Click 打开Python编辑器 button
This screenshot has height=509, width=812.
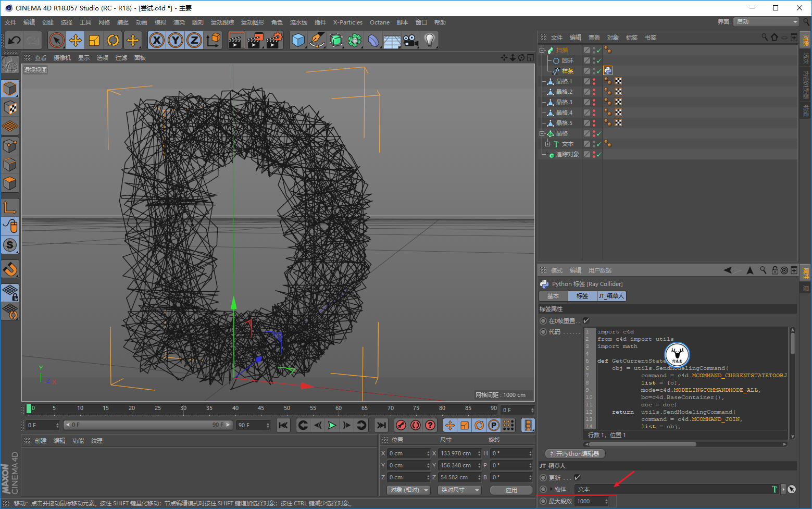click(575, 454)
